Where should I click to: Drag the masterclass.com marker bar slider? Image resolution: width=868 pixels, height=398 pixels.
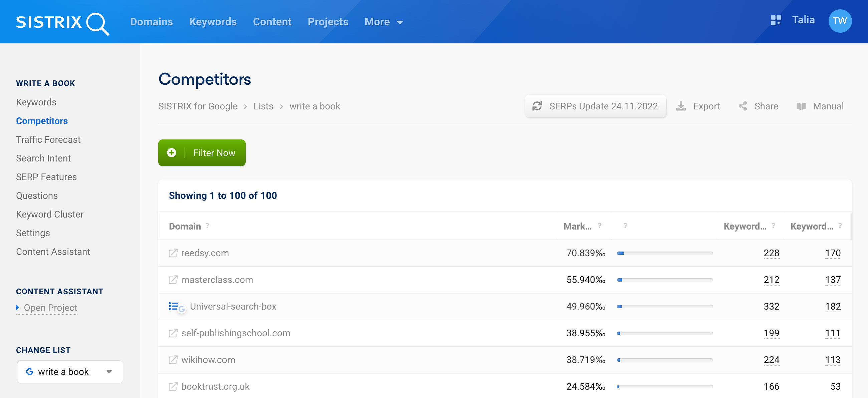tap(619, 280)
